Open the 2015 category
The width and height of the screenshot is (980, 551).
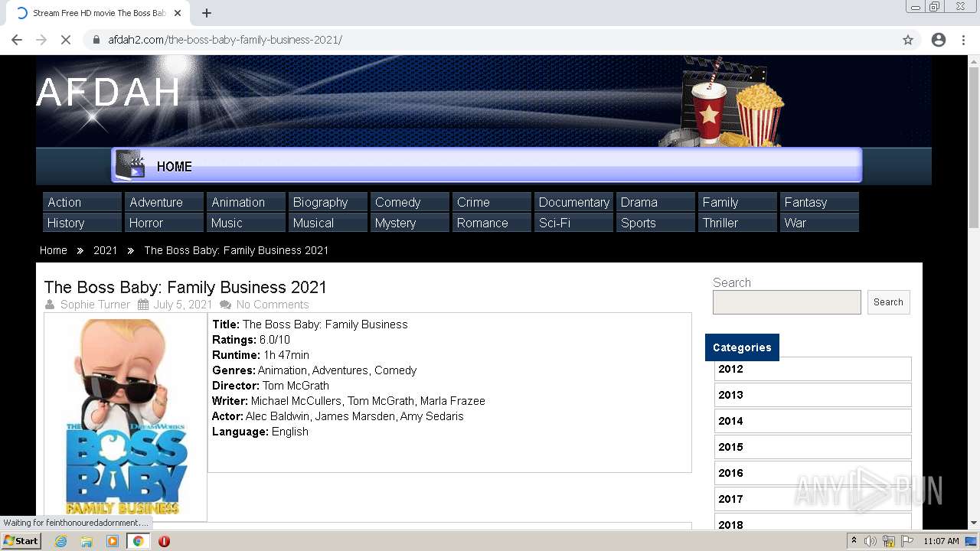click(x=813, y=447)
